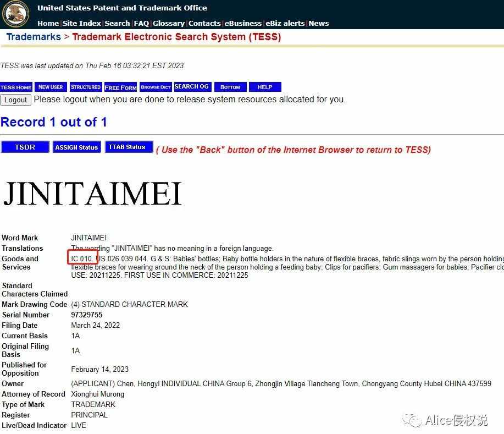
Task: Open the Structured search button
Action: 86,87
